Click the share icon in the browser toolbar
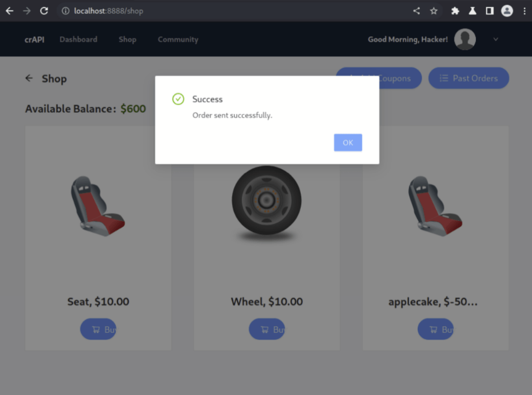Image resolution: width=532 pixels, height=395 pixels. click(416, 10)
